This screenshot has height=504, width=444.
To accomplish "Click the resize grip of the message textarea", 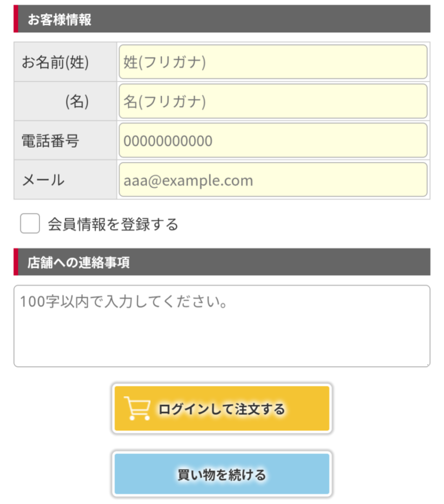I will click(x=428, y=365).
